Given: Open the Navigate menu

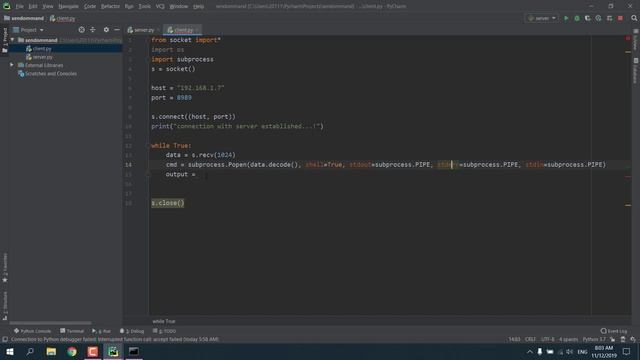Looking at the screenshot, I should (68, 6).
